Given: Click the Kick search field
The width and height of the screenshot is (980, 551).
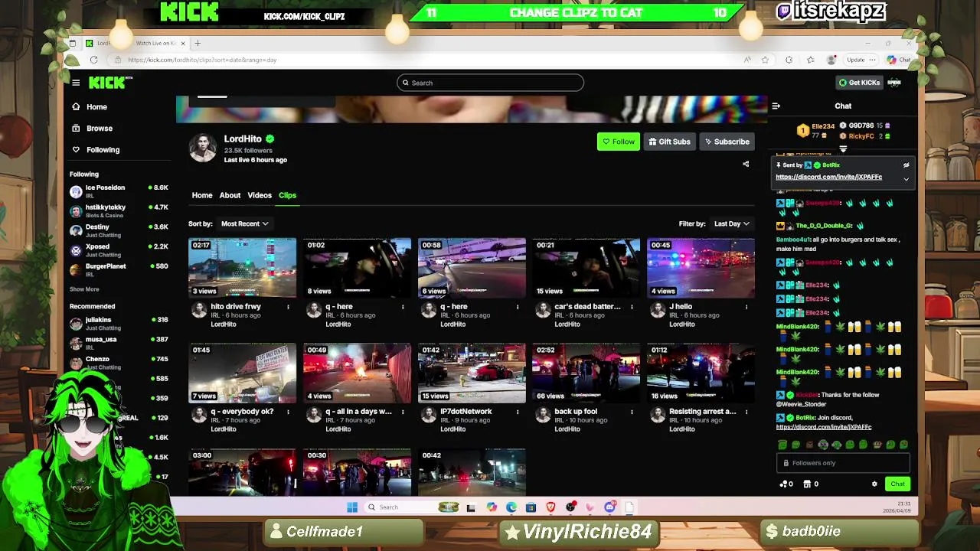Looking at the screenshot, I should (490, 83).
